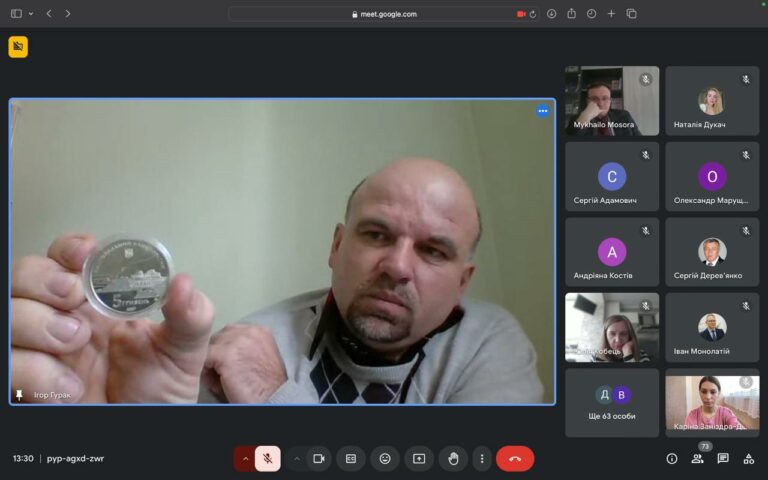768x480 pixels.
Task: Select the Наталія Дукач participant tile
Action: coord(711,101)
